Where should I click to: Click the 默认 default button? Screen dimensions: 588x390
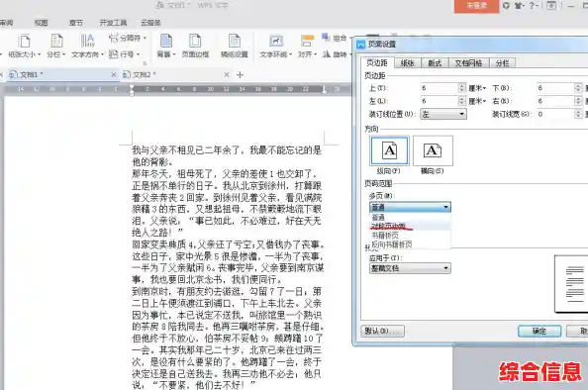[382, 332]
